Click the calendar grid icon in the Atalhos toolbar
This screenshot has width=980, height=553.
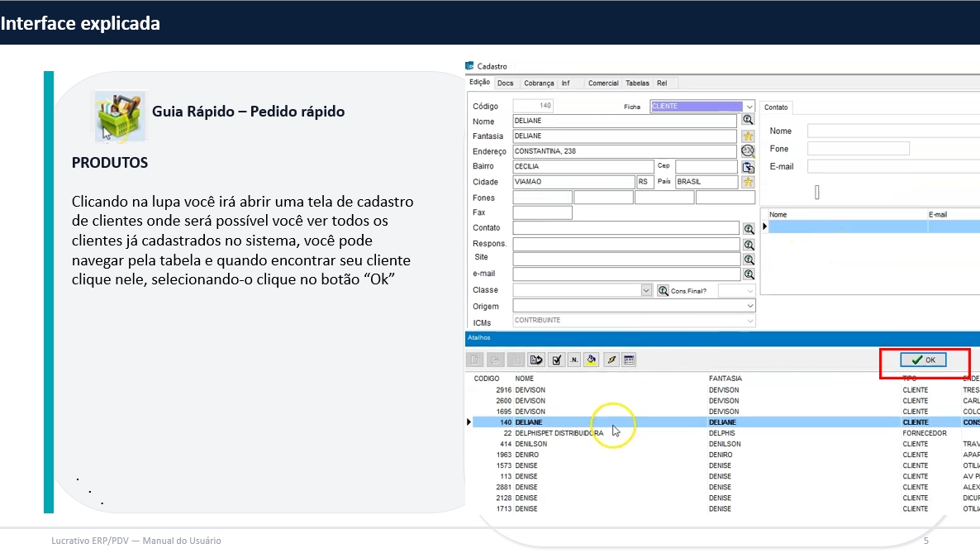[x=629, y=360]
